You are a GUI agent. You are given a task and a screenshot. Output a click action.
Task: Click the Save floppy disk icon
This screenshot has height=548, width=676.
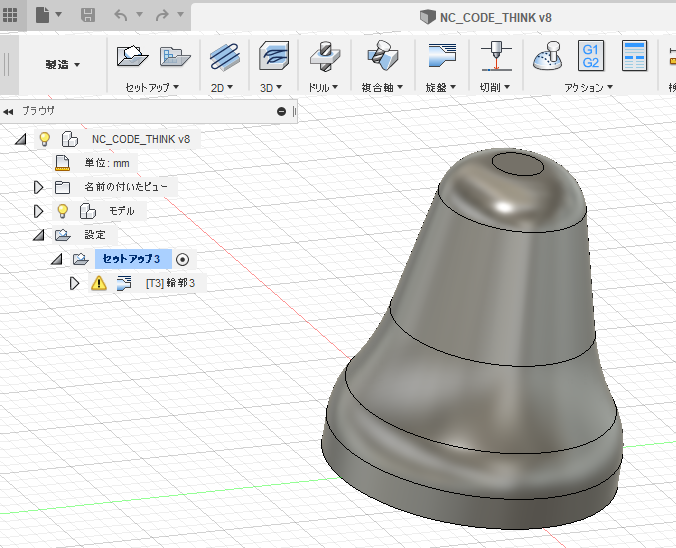(x=88, y=15)
